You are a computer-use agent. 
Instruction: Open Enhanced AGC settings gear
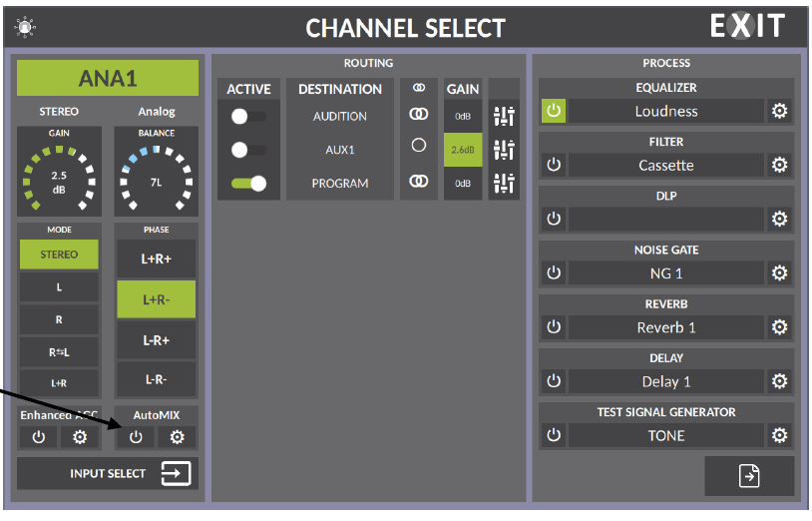[80, 437]
